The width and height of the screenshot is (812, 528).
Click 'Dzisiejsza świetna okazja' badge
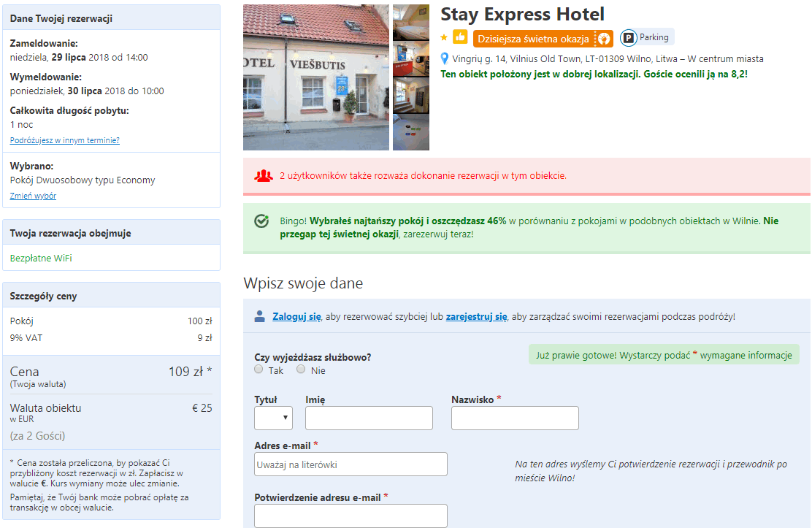543,39
